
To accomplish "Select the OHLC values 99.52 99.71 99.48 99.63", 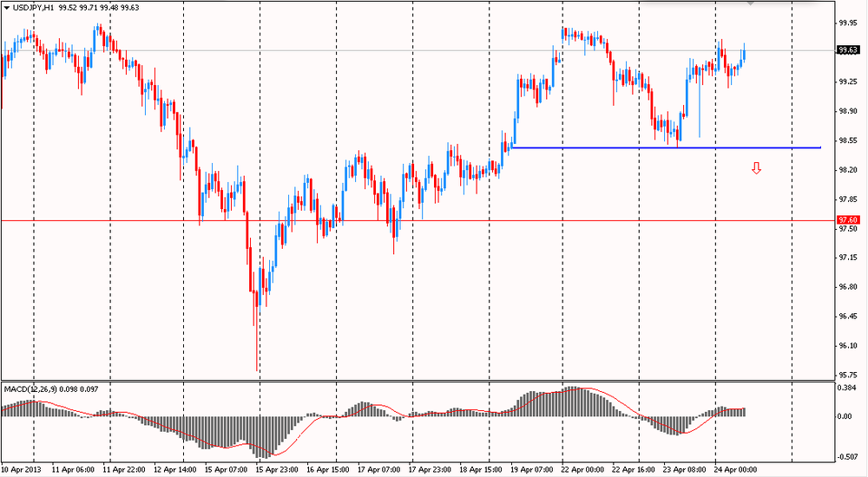I will click(99, 8).
